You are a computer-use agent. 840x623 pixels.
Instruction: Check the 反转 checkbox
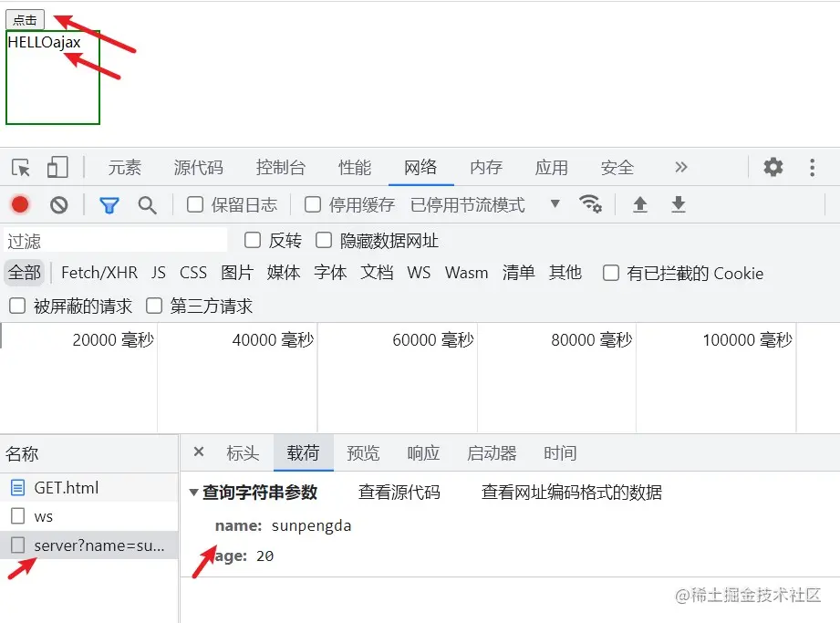(x=253, y=240)
